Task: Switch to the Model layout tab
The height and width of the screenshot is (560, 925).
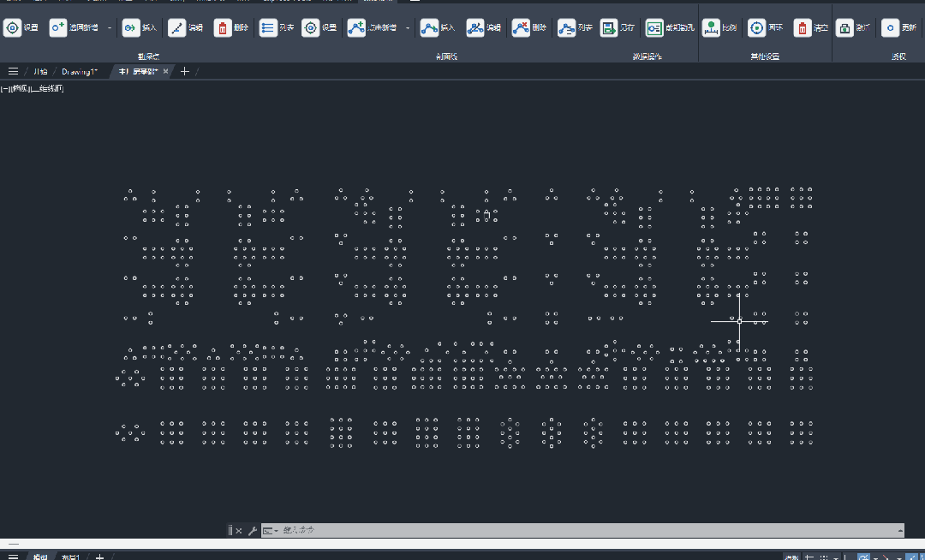Action: tap(40, 557)
